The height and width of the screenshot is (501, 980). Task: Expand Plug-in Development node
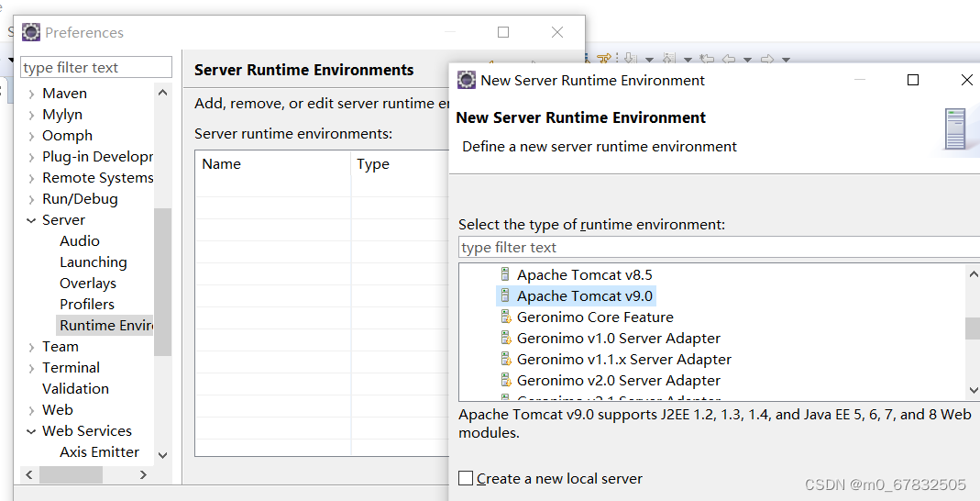tap(31, 157)
